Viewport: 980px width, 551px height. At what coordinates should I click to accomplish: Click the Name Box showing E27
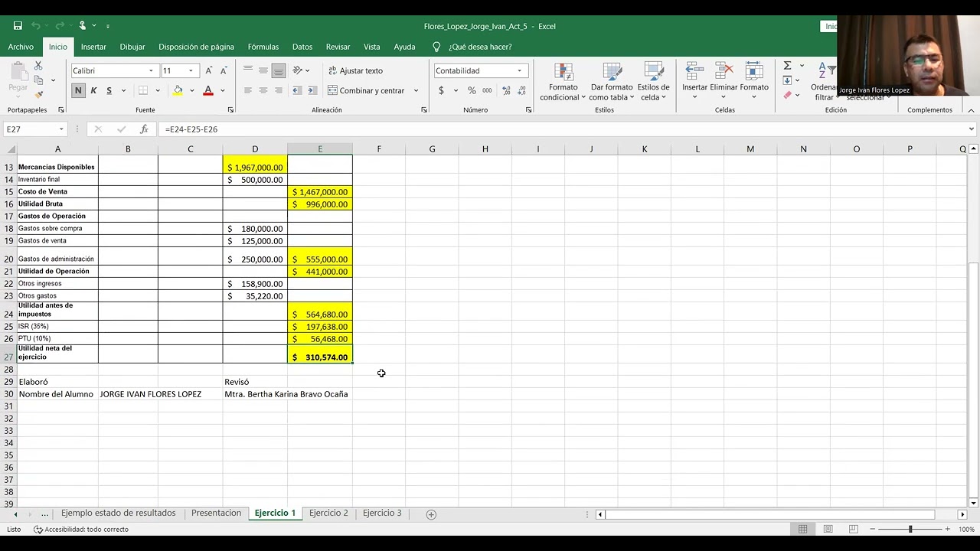point(35,129)
